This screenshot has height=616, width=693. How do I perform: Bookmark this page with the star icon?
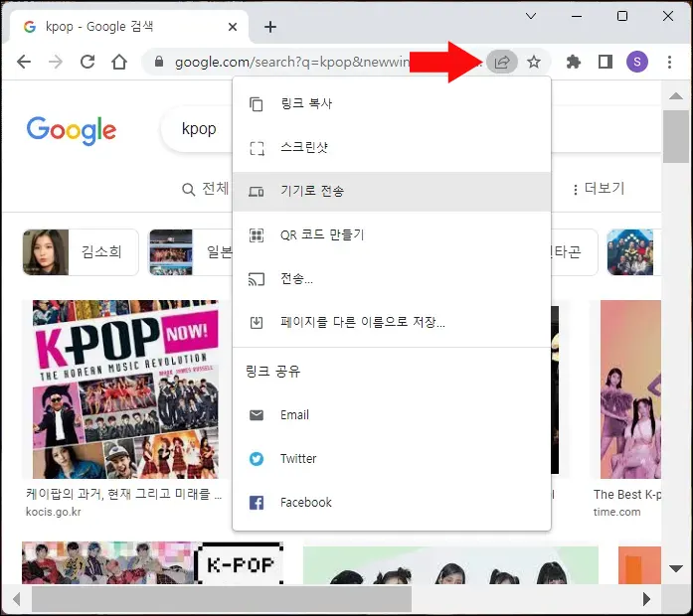pos(534,62)
